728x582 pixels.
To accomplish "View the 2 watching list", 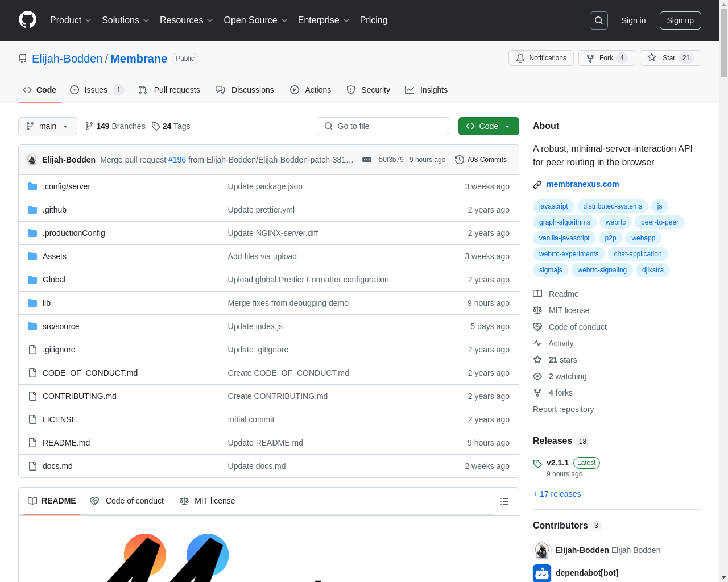I will 560,376.
